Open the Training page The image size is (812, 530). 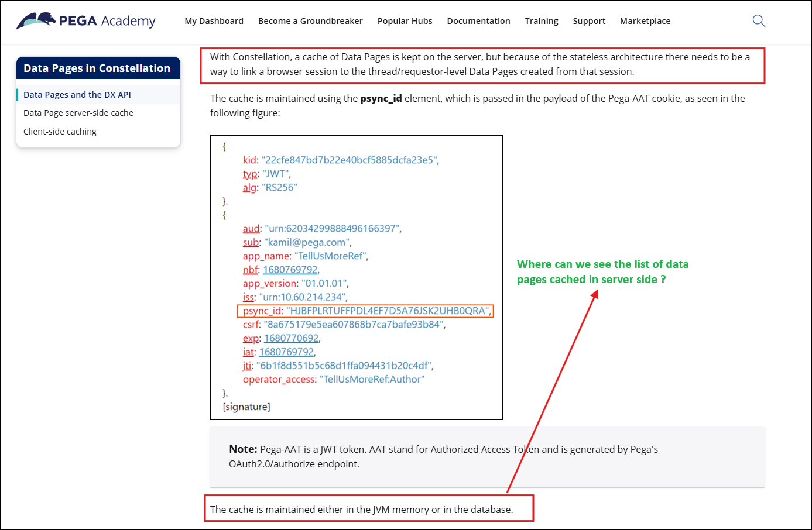541,21
